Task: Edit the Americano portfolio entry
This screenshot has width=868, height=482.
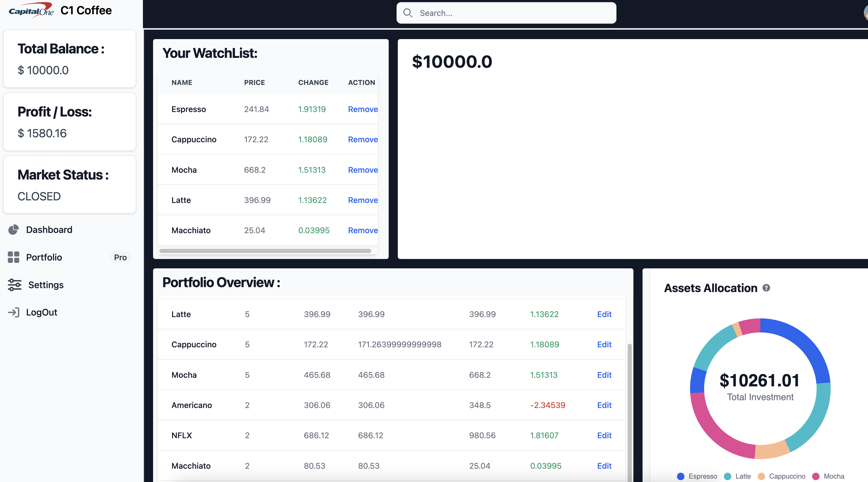Action: (604, 405)
